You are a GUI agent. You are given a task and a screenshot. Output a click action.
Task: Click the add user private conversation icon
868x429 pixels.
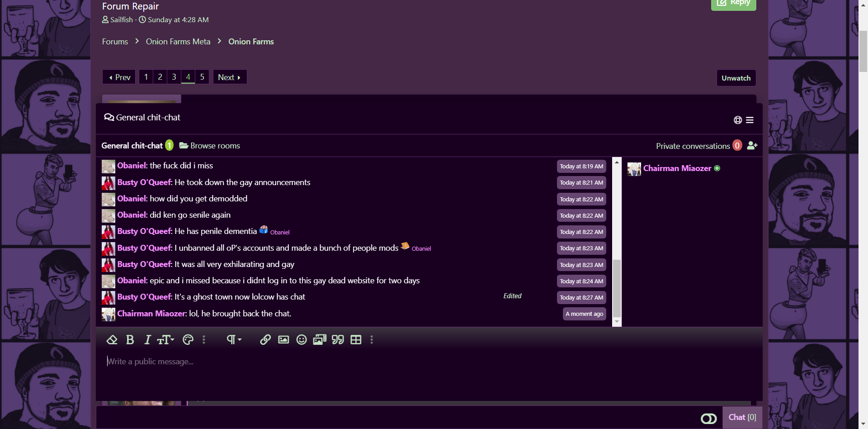pos(752,145)
